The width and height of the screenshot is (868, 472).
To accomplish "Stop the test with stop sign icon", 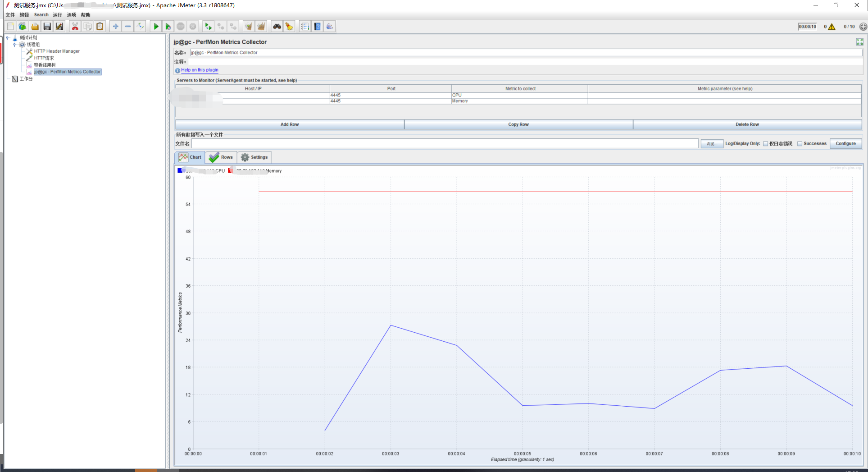I will point(180,27).
